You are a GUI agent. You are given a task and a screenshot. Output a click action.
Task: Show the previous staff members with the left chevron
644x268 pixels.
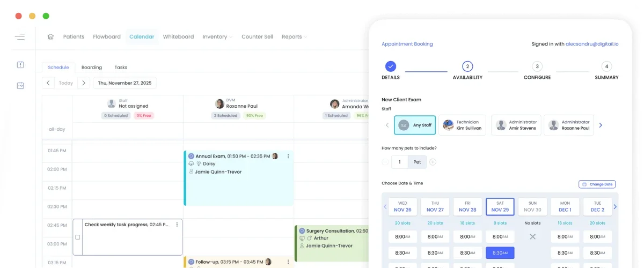click(x=387, y=125)
